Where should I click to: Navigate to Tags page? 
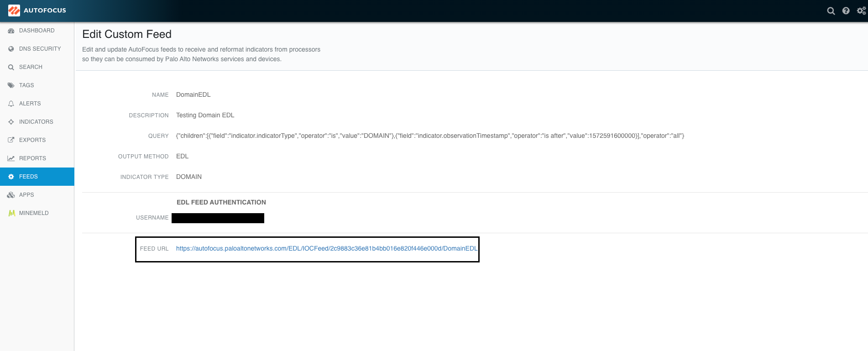(37, 85)
